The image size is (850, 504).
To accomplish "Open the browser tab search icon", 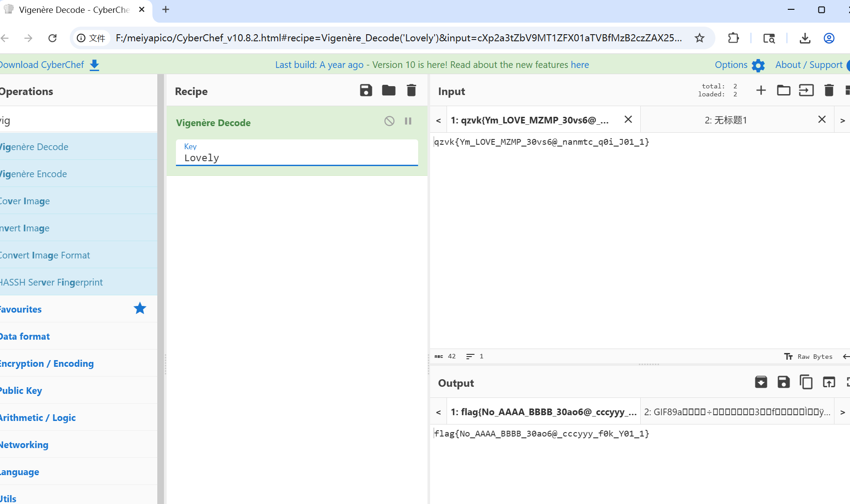I will point(769,38).
